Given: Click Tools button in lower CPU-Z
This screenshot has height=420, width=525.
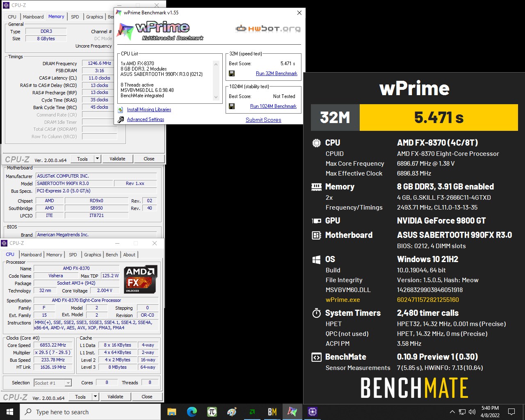Looking at the screenshot, I should (80, 397).
